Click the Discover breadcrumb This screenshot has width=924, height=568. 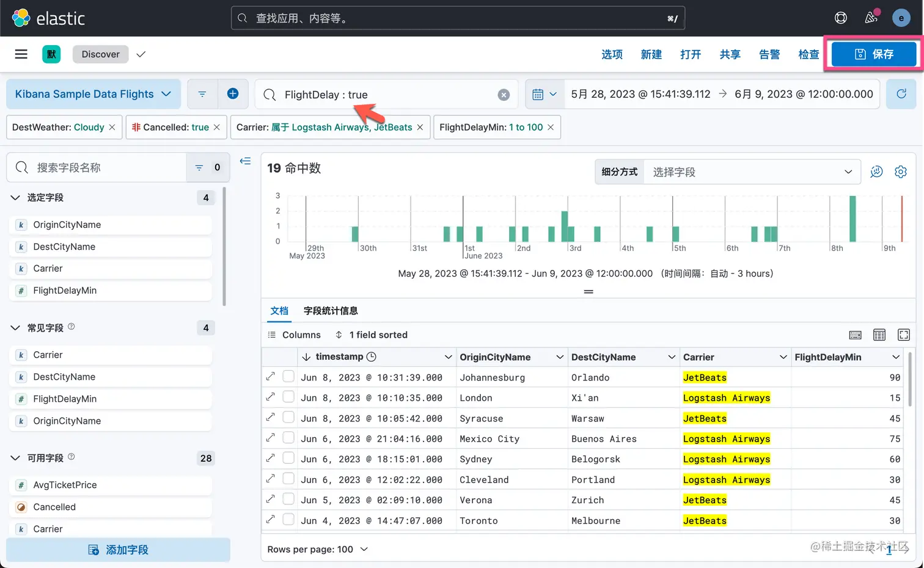tap(101, 54)
